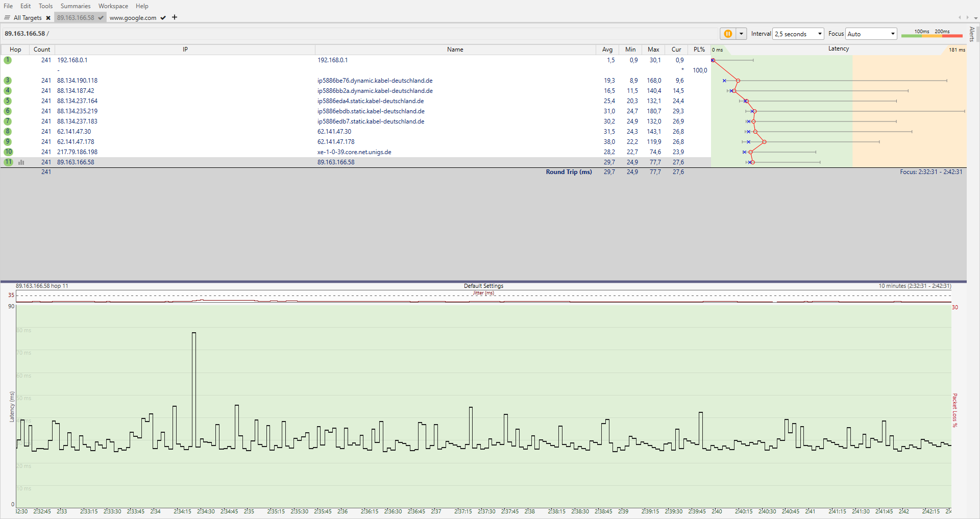Select name ip5886edb7.static.kabel-deutschland.de
Image resolution: width=980 pixels, height=519 pixels.
pos(371,121)
